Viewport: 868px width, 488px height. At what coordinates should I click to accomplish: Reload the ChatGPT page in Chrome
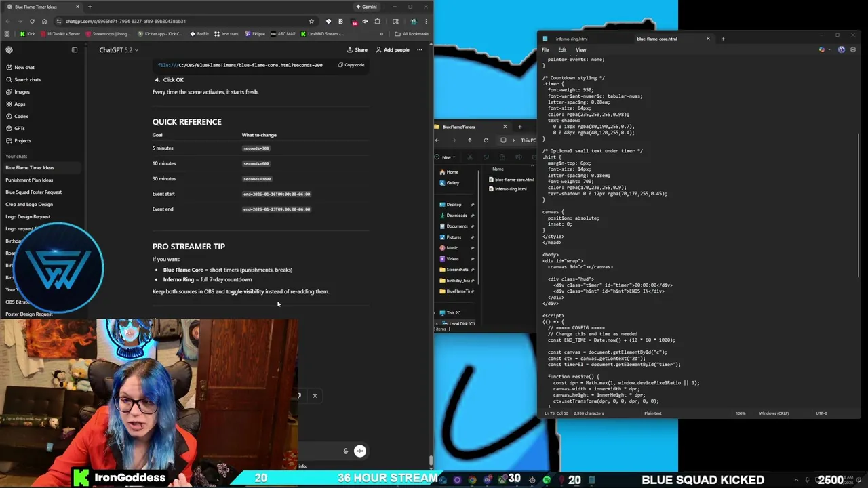[x=32, y=21]
